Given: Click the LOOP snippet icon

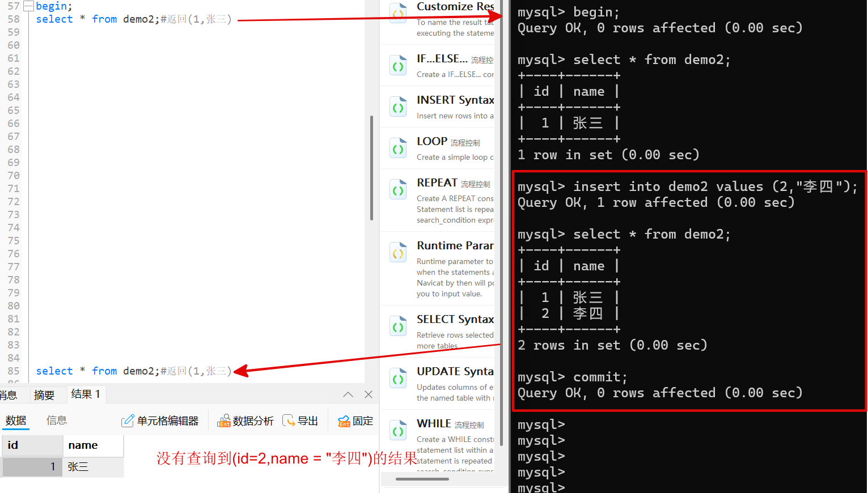Looking at the screenshot, I should point(399,148).
